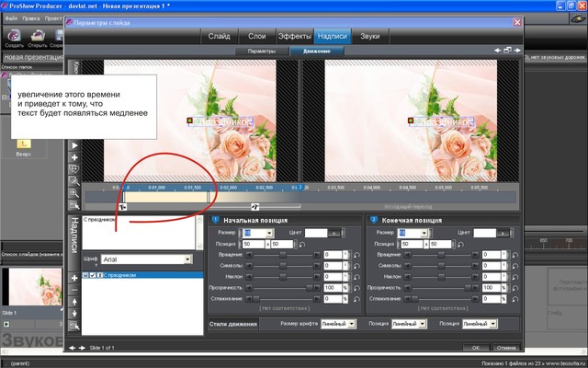Open Шрифт Arial font dropdown
The image size is (588, 368).
(187, 259)
